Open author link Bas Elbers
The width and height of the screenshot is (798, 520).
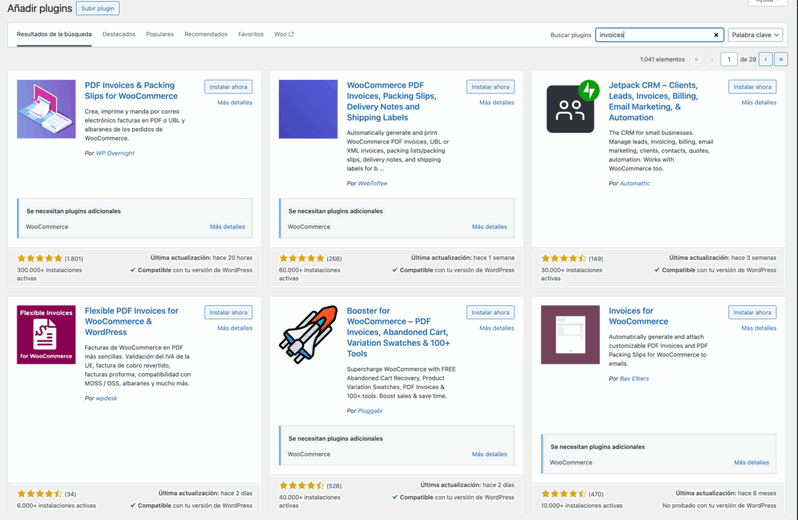click(x=634, y=379)
